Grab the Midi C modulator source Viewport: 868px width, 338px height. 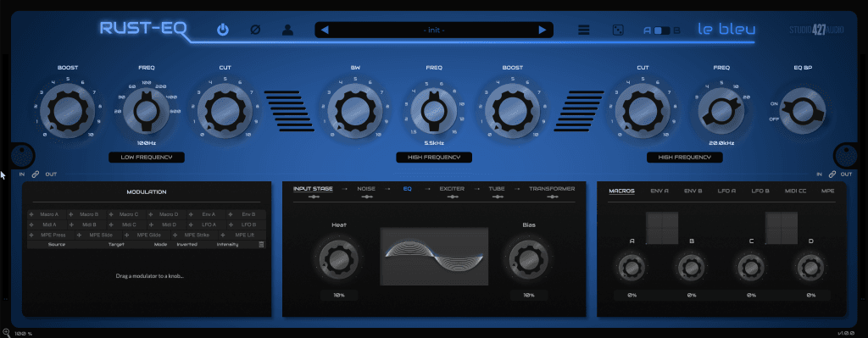[x=126, y=224]
